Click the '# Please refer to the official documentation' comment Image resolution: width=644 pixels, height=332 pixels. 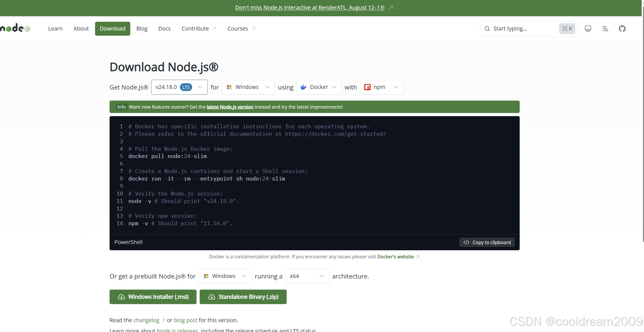pos(257,134)
